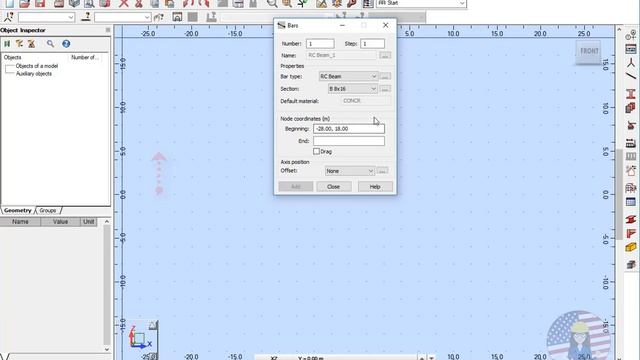Image resolution: width=640 pixels, height=360 pixels.
Task: Click the filter funnel icon in Object Inspector
Action: (x=19, y=44)
